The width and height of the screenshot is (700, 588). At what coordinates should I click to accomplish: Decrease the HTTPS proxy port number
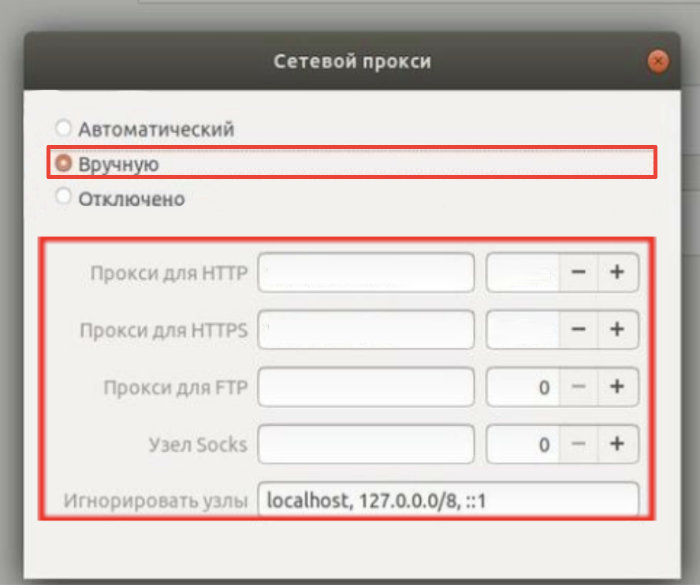[x=579, y=330]
